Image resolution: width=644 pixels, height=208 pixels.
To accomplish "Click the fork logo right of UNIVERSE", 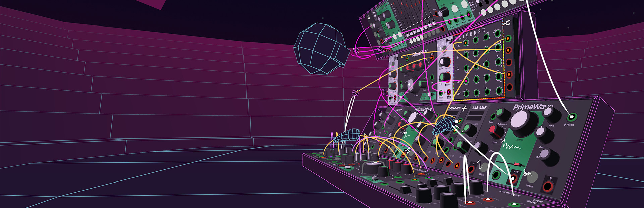I will [507, 23].
